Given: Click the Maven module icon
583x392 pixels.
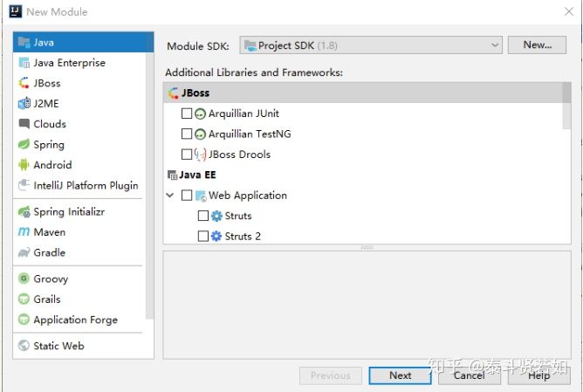Looking at the screenshot, I should click(24, 232).
